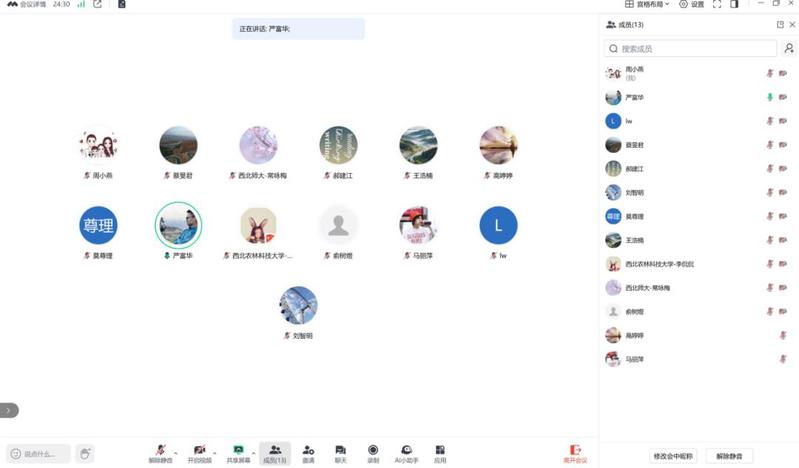Open the 邀请 (Invite) icon in bottom toolbar

[308, 452]
